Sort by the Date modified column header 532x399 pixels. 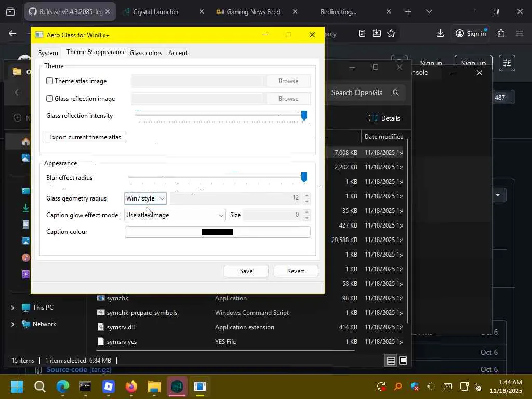coord(384,137)
